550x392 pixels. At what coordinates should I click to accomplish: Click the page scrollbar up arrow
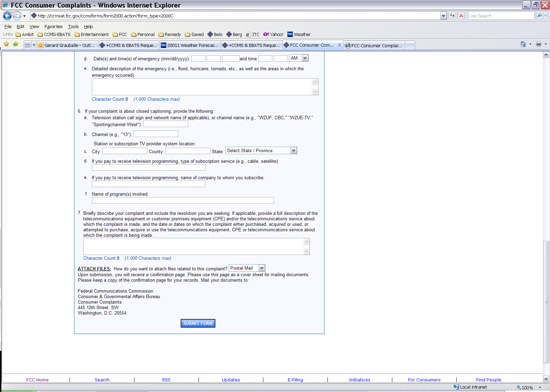pos(546,55)
